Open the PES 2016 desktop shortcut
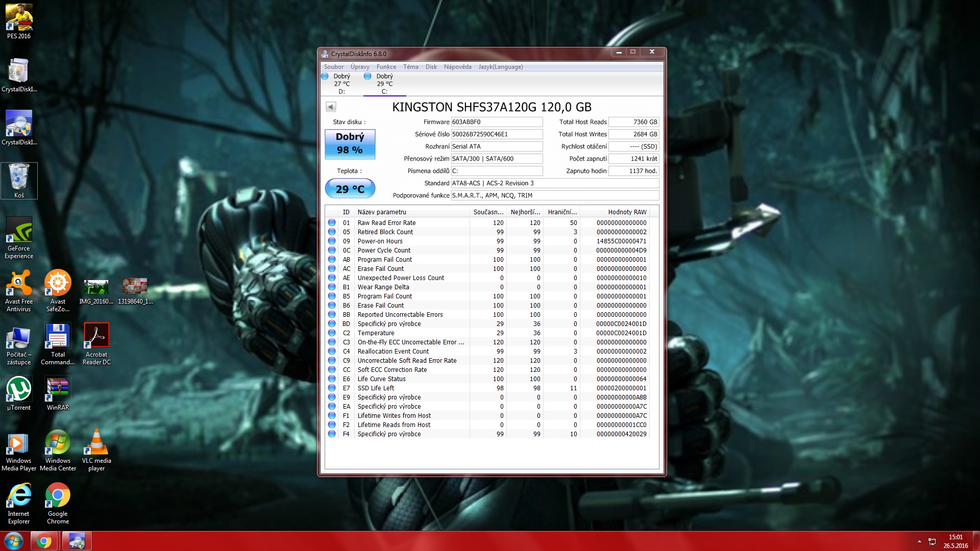This screenshot has width=980, height=551. click(19, 21)
